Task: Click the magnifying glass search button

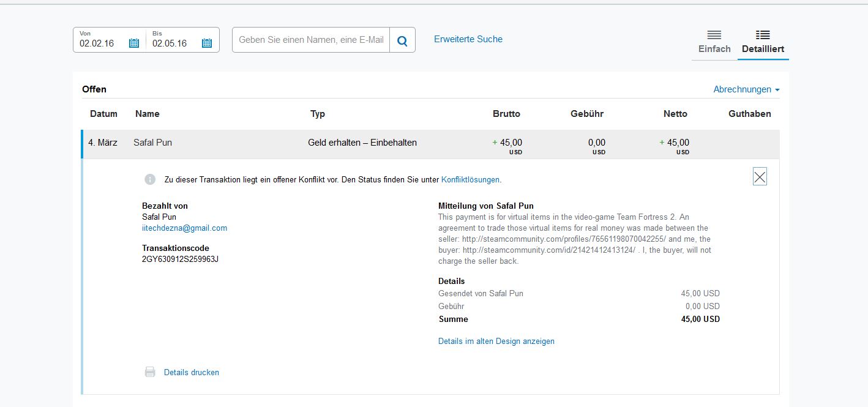Action: 402,40
